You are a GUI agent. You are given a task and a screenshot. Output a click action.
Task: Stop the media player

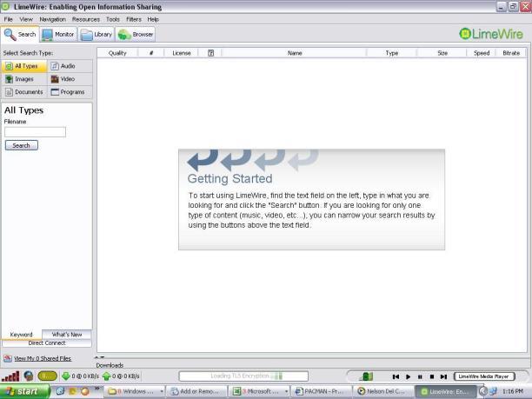(432, 376)
